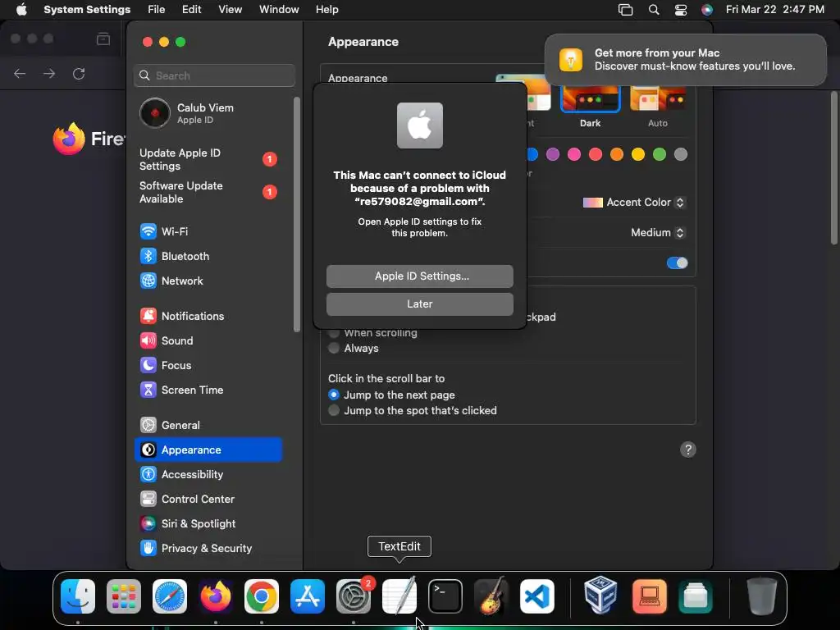Open Get more from your Mac notification
Screen dimensions: 840x630
point(685,59)
